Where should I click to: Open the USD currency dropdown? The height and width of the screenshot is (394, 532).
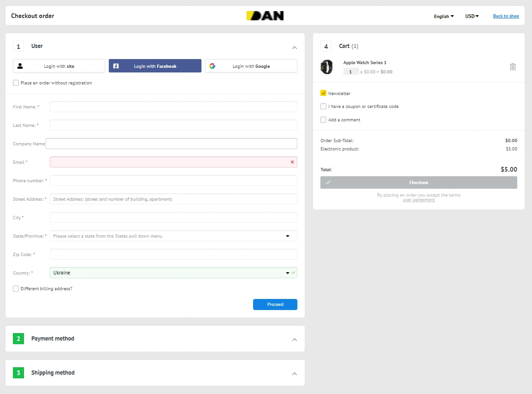click(x=472, y=16)
